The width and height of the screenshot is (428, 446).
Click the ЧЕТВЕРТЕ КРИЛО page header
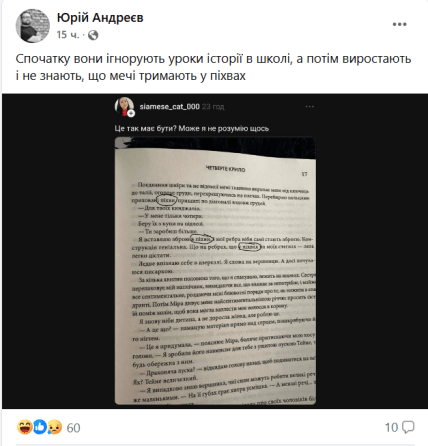(225, 169)
